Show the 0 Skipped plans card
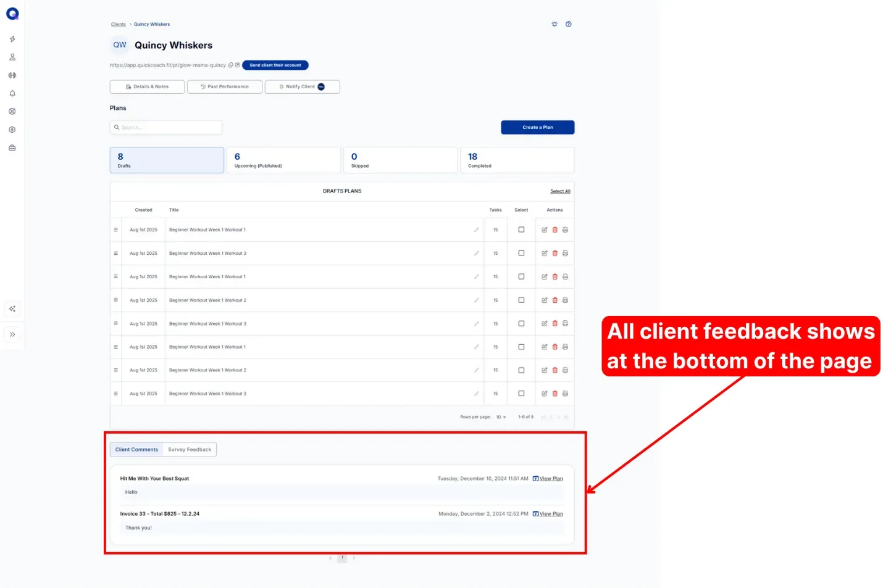This screenshot has width=891, height=588. tap(400, 160)
